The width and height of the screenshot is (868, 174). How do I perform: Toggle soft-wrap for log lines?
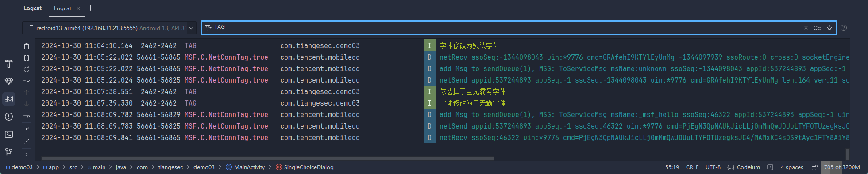(x=27, y=116)
